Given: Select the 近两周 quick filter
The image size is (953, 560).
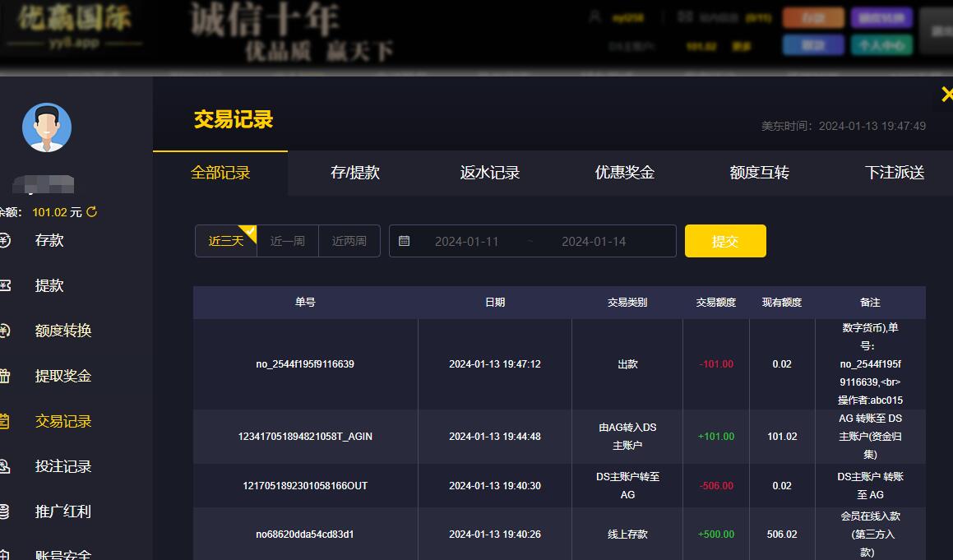Looking at the screenshot, I should (x=349, y=242).
